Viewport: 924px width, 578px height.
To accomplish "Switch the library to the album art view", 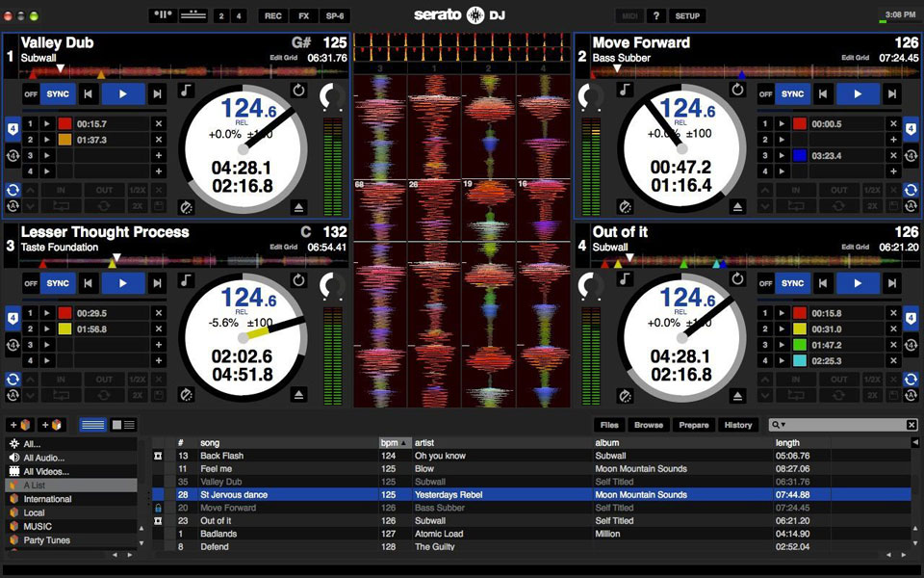I will [x=124, y=425].
